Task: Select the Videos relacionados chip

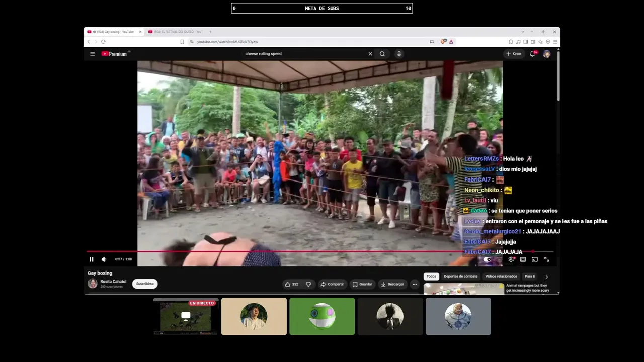Action: pyautogui.click(x=501, y=276)
